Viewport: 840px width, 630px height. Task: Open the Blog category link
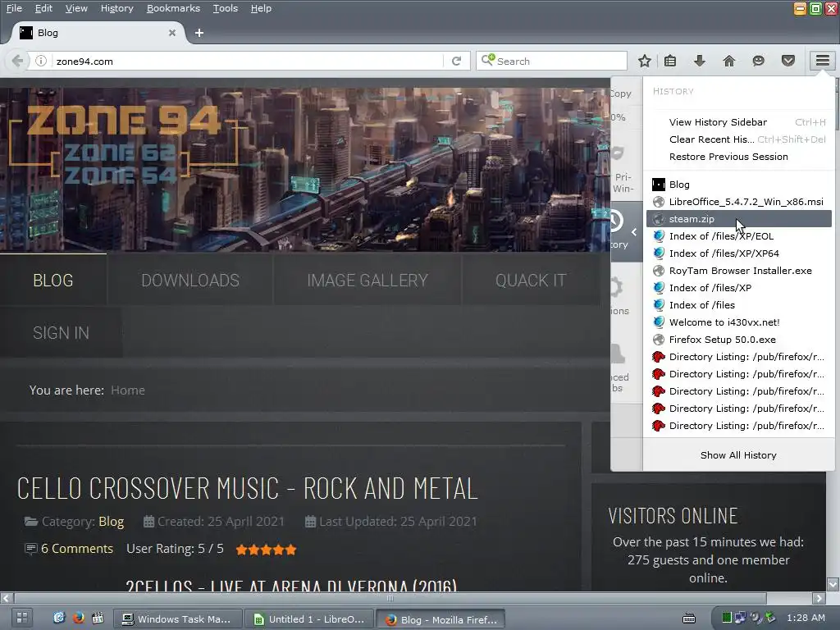[x=111, y=521]
